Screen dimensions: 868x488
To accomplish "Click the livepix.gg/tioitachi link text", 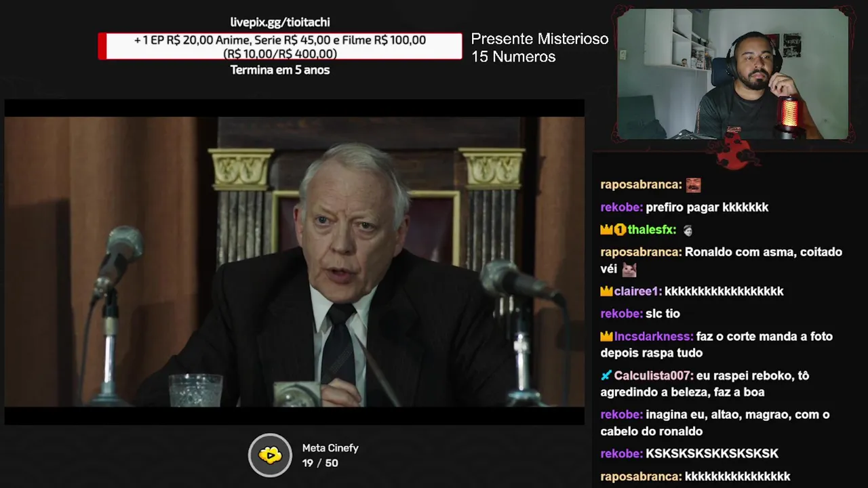I will pyautogui.click(x=280, y=22).
